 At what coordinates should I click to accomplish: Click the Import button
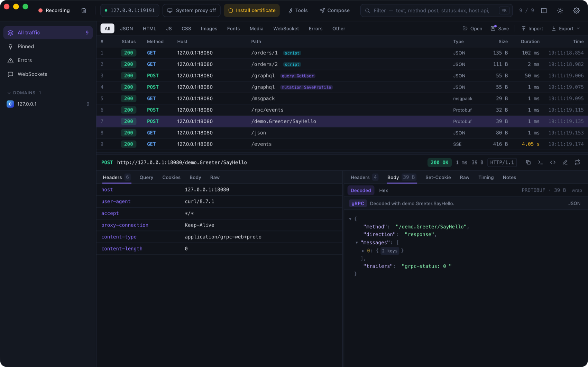pyautogui.click(x=532, y=29)
